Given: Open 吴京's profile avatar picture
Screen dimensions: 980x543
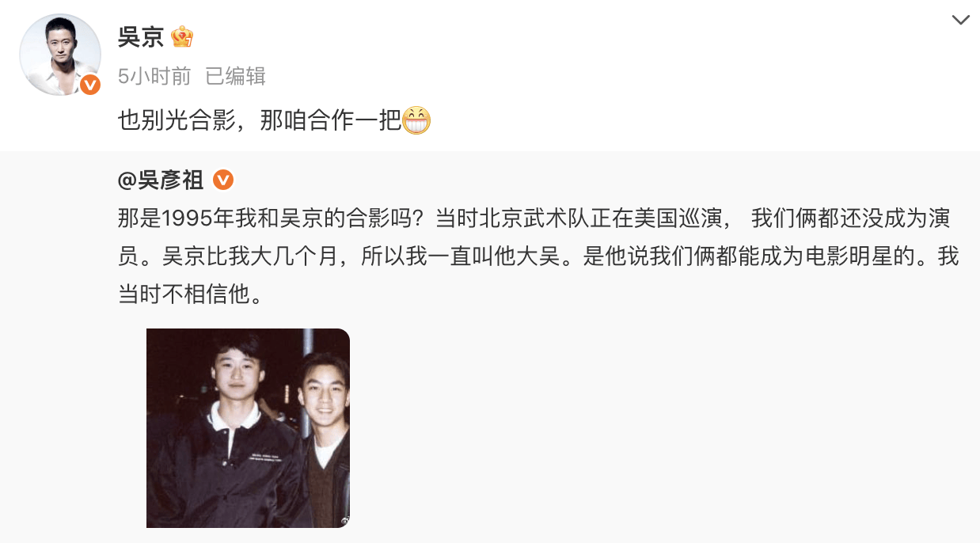Looking at the screenshot, I should click(59, 55).
